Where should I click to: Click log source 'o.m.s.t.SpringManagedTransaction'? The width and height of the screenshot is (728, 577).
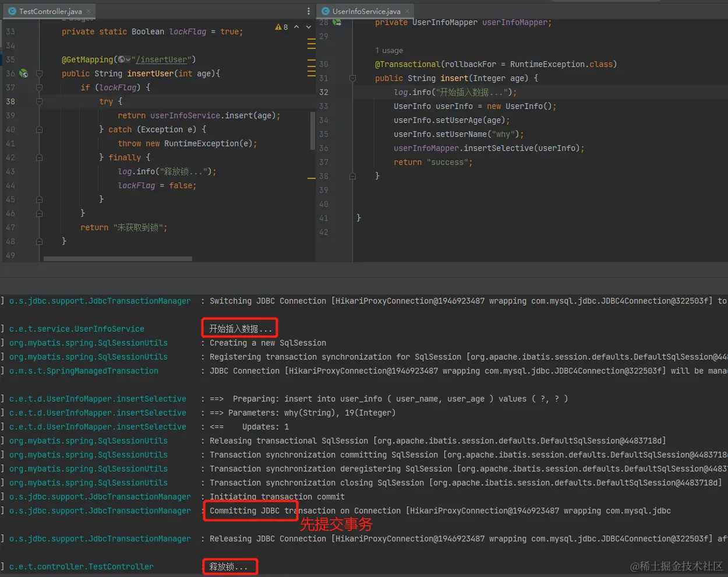pyautogui.click(x=84, y=371)
